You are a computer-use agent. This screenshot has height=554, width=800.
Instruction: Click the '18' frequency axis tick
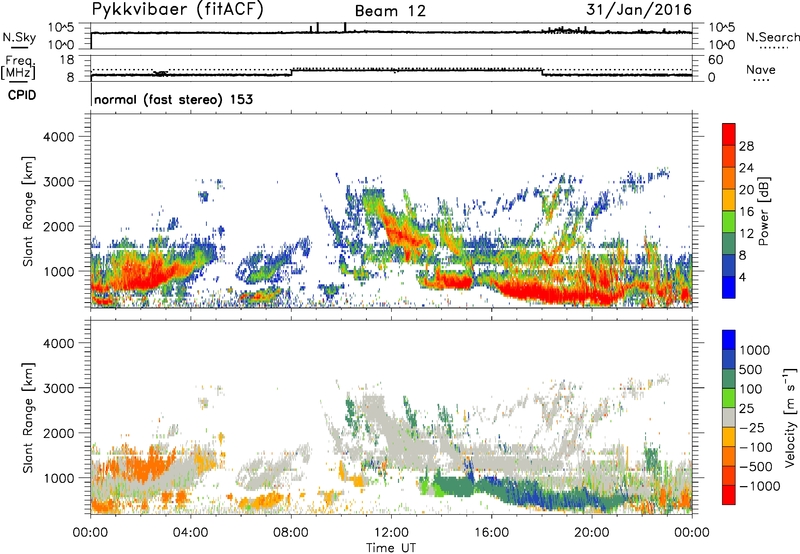click(67, 60)
